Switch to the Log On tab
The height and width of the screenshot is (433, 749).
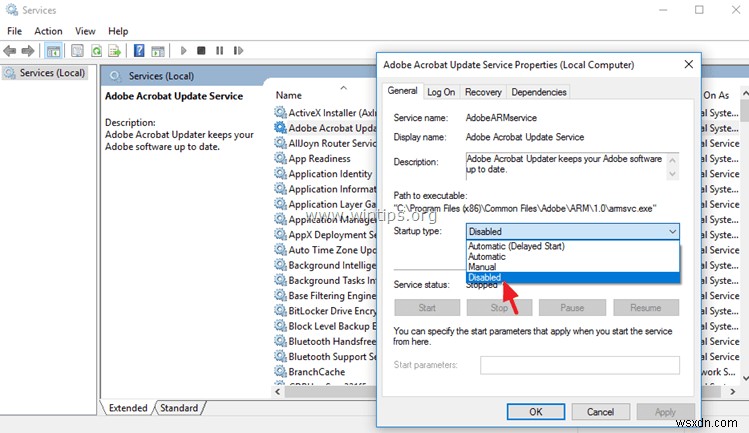point(441,92)
